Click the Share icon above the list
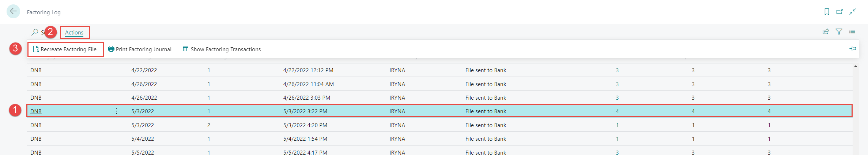 coord(826,32)
